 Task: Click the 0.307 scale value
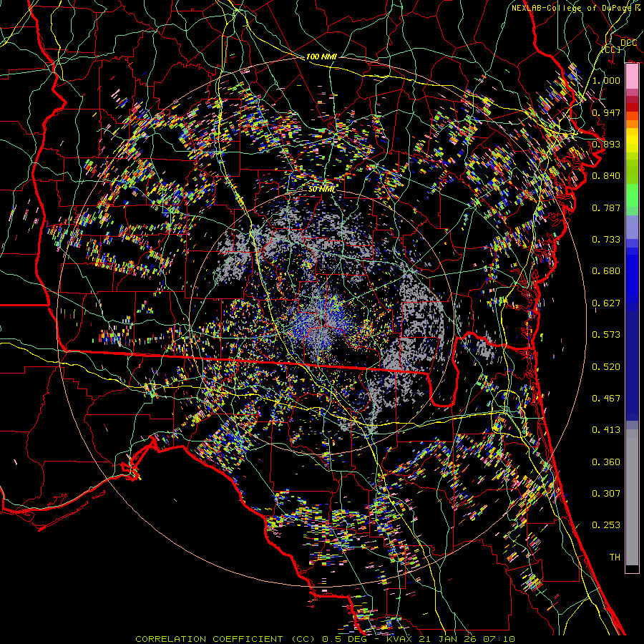(606, 494)
